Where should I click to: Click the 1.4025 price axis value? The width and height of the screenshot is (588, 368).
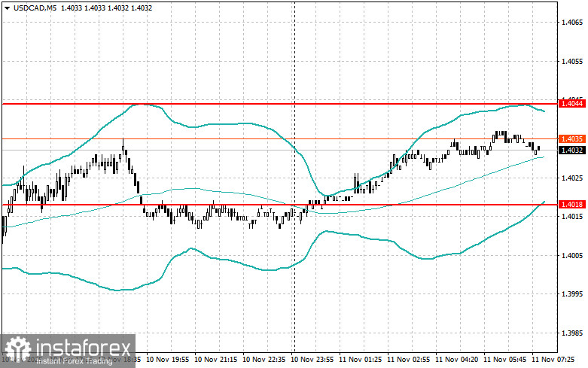[x=572, y=178]
